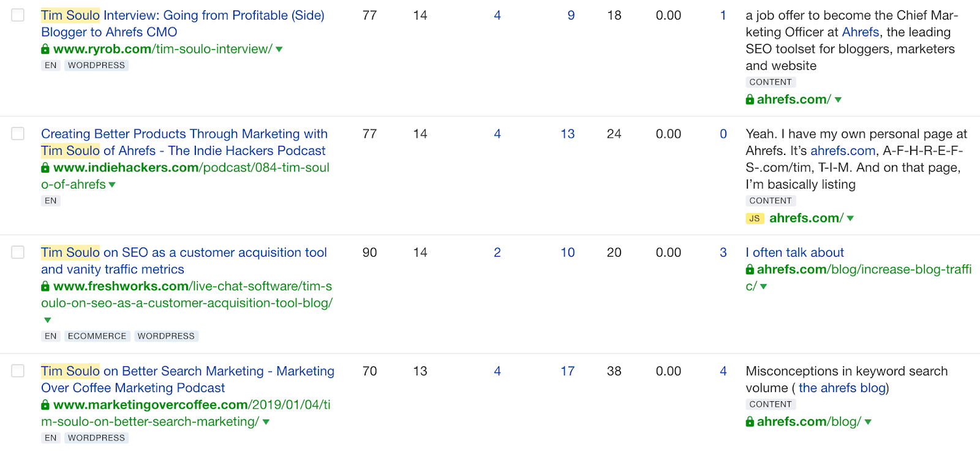Expand dropdown arrow beside ahrefs.com/blog/ target

pyautogui.click(x=868, y=422)
